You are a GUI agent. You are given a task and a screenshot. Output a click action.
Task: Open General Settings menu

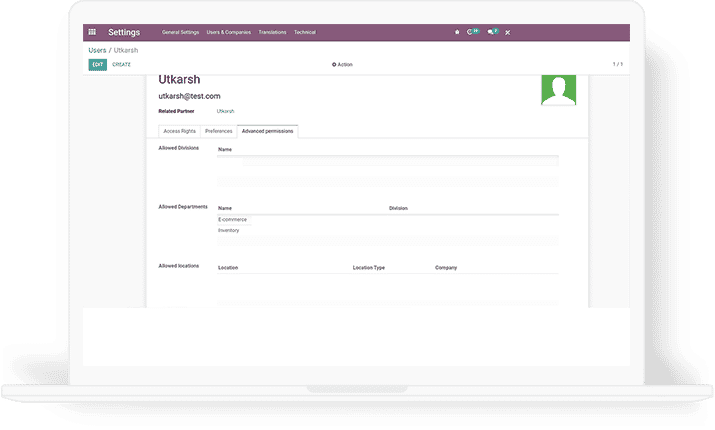pos(181,32)
